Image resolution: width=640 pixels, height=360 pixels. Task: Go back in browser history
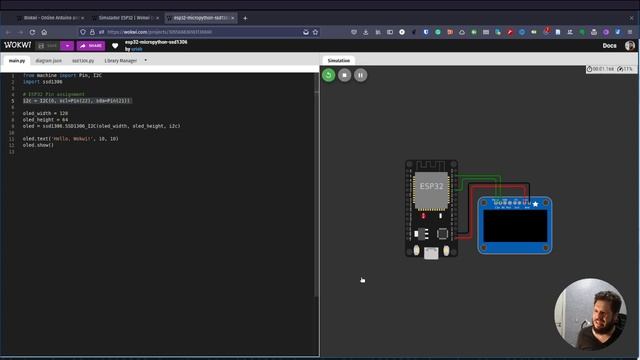click(8, 32)
